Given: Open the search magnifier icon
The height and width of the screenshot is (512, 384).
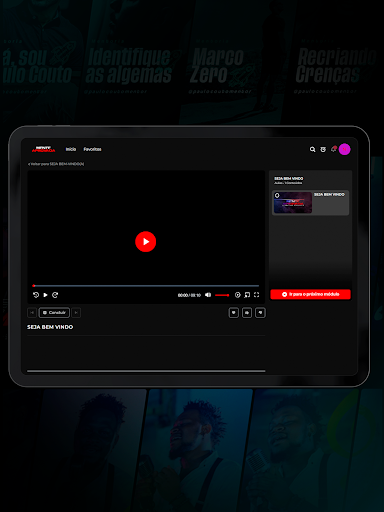Looking at the screenshot, I should point(312,149).
